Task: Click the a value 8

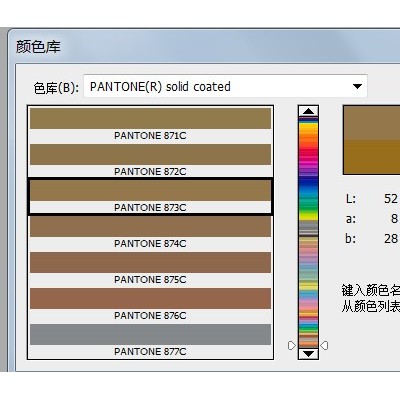Action: [x=394, y=219]
